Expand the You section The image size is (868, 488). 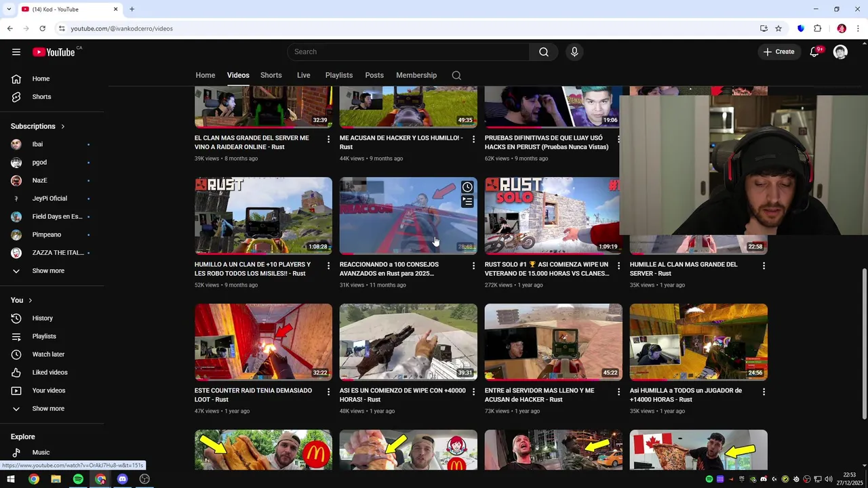point(21,300)
